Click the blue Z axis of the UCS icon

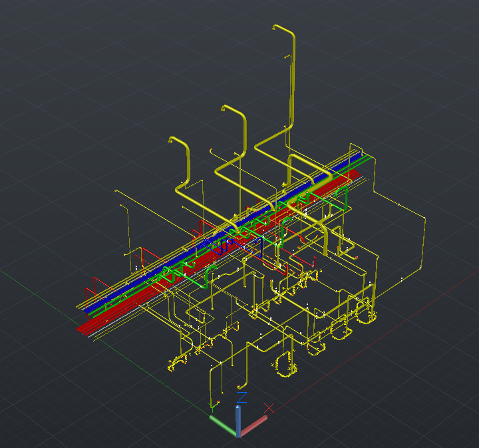coord(238,421)
